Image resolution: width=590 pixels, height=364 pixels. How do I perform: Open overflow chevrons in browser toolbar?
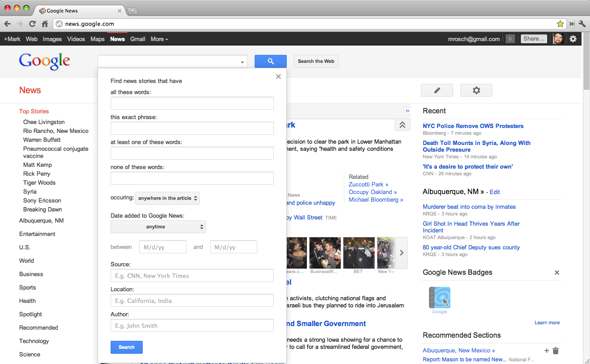(572, 24)
